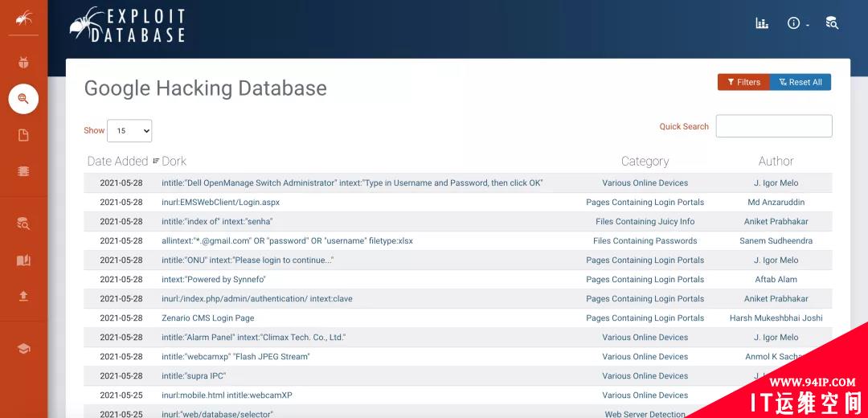The image size is (868, 418).
Task: Open the Show entries count dropdown
Action: click(x=129, y=131)
